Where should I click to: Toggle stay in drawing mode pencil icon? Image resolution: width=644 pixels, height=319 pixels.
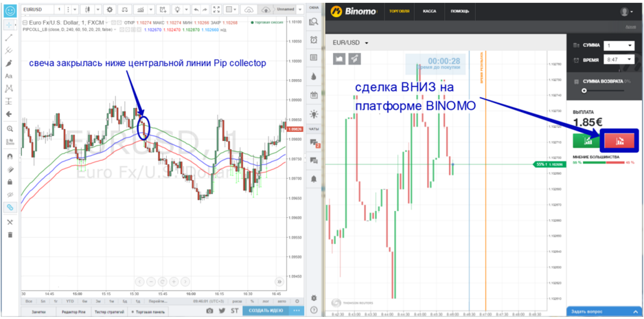[x=9, y=169]
